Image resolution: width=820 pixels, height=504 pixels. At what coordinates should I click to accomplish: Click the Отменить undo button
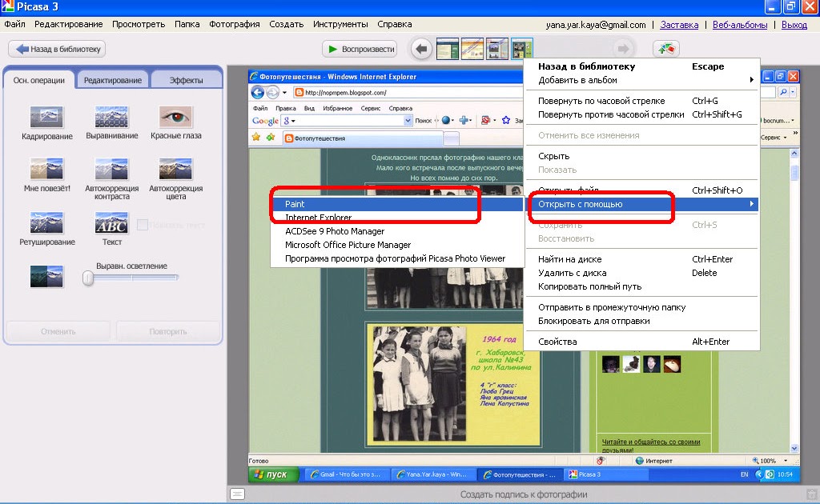(58, 332)
